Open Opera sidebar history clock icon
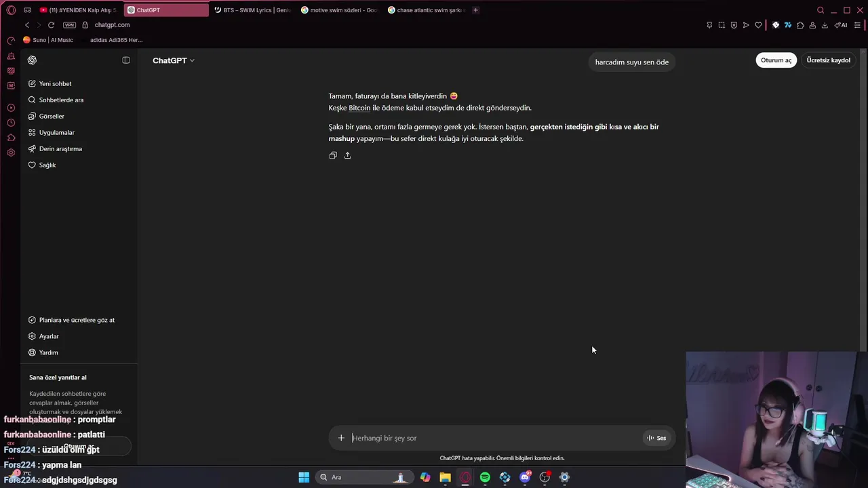868x488 pixels. click(11, 123)
